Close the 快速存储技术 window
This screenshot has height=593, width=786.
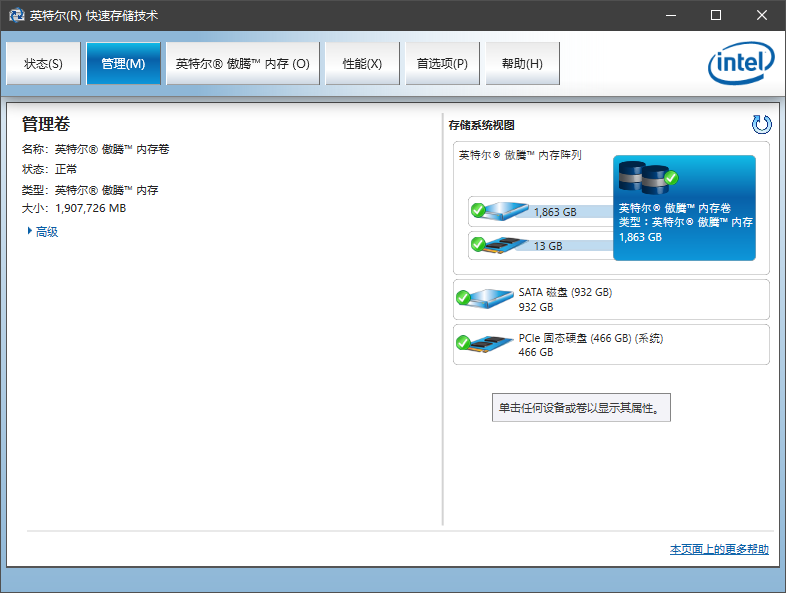[761, 15]
